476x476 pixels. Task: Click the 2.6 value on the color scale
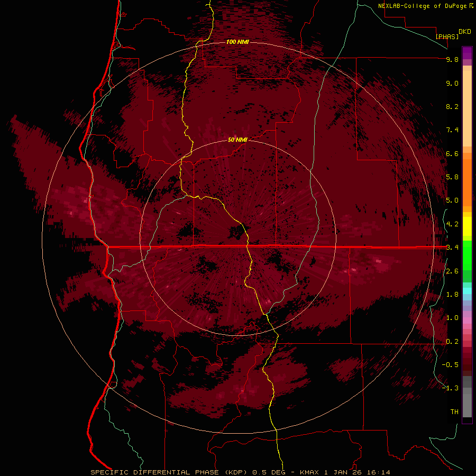coord(452,271)
